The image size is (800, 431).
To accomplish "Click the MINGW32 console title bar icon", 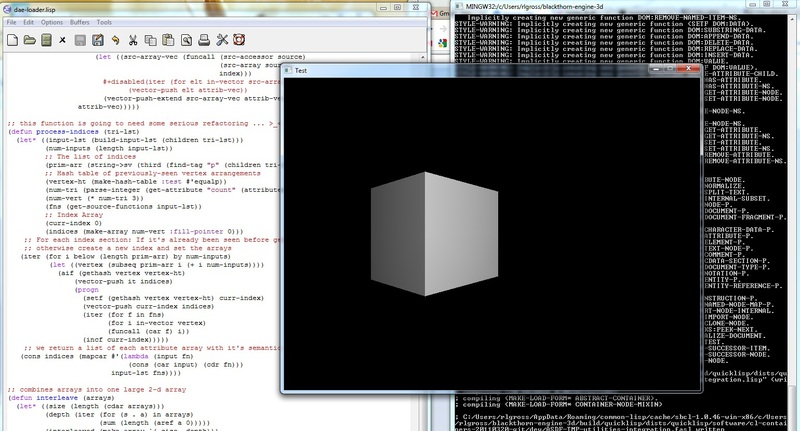I will click(x=459, y=6).
